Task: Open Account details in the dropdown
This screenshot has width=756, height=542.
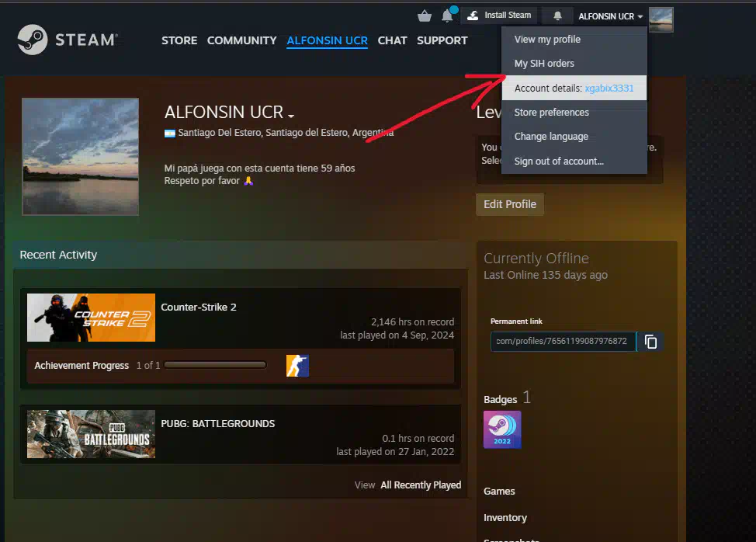Action: click(574, 89)
